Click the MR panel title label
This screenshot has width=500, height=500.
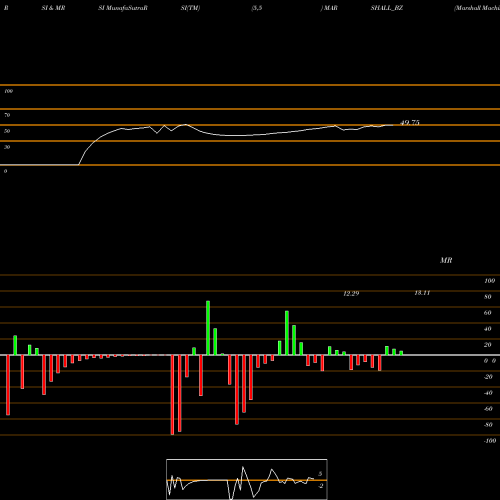coord(446,260)
